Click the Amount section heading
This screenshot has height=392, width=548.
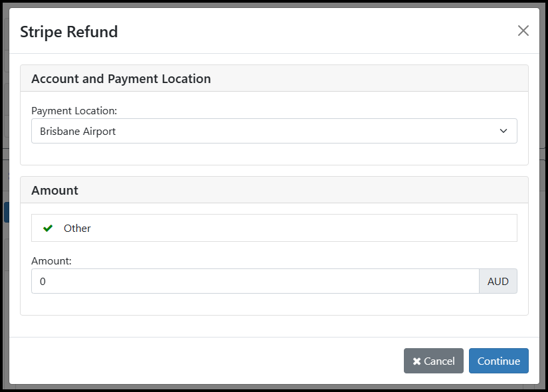(x=55, y=190)
